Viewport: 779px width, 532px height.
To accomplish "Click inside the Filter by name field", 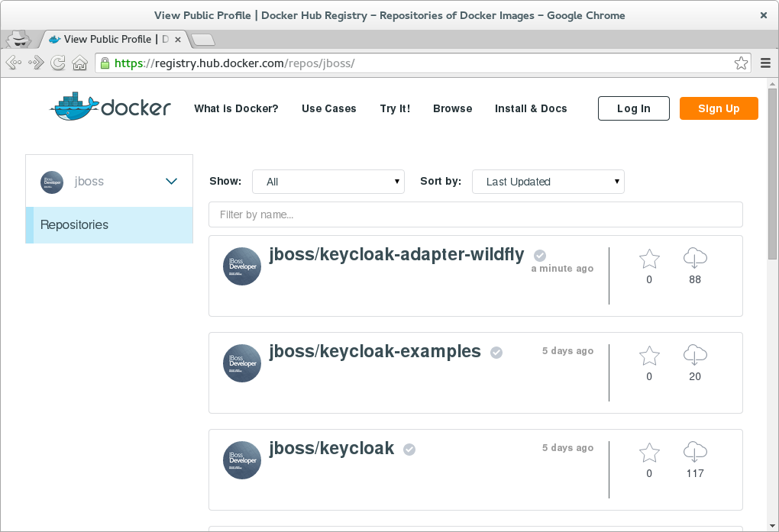I will coord(475,214).
